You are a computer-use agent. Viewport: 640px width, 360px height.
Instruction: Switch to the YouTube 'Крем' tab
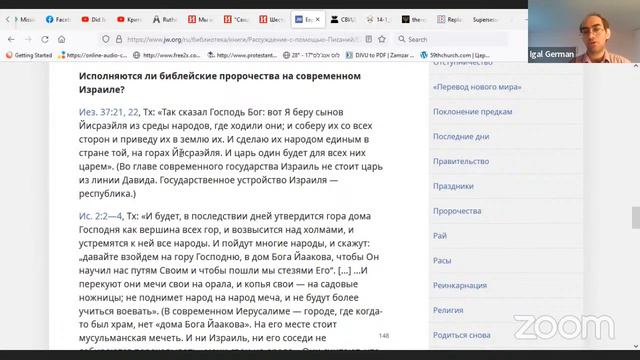(x=129, y=19)
